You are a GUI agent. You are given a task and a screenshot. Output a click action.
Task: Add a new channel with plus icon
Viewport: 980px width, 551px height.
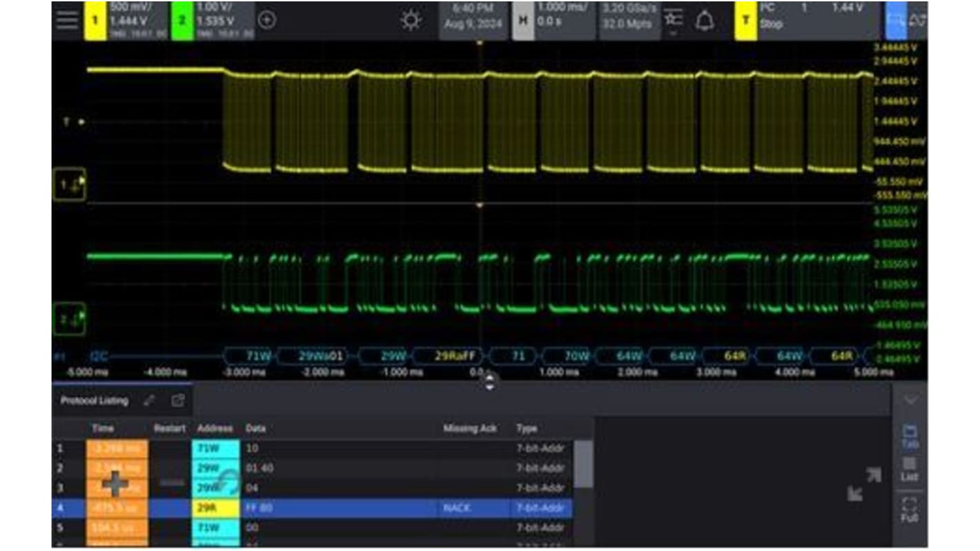pos(266,21)
